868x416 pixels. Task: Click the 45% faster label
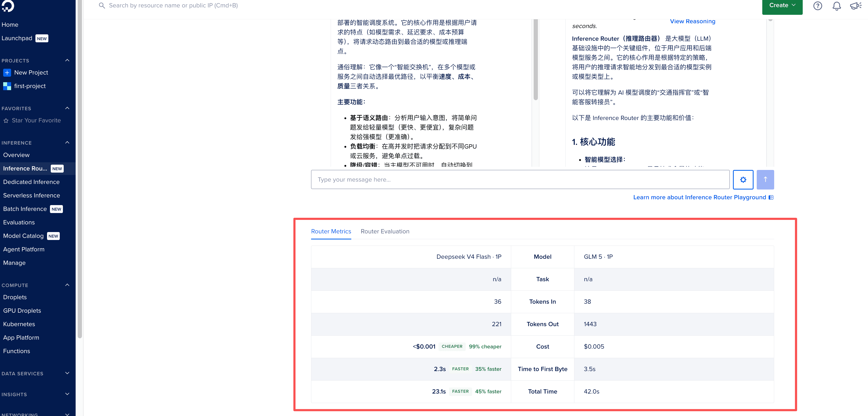pos(488,392)
